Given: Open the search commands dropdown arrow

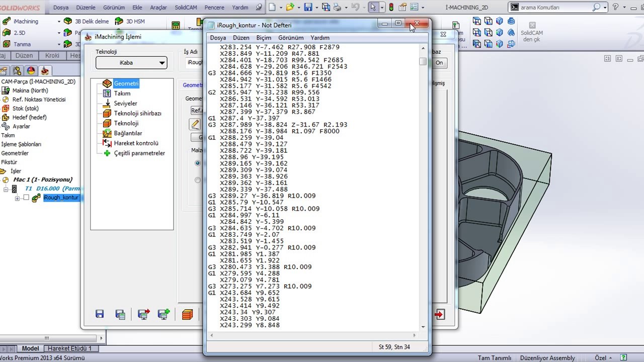Looking at the screenshot, I should click(605, 7).
